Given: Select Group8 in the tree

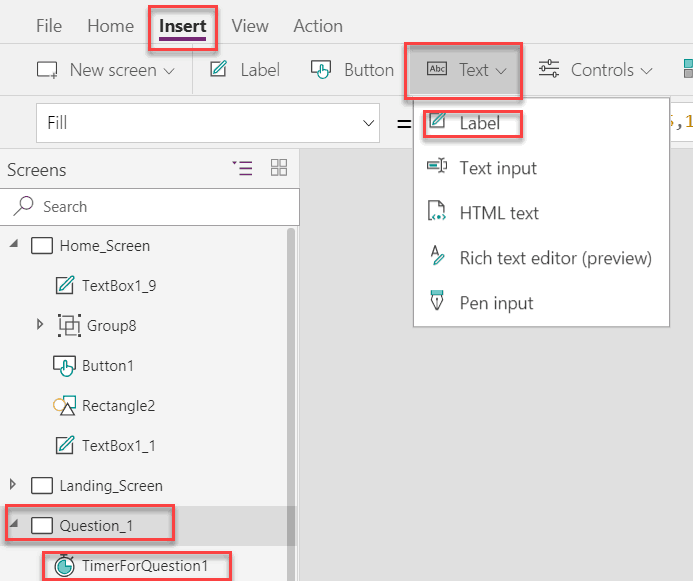Looking at the screenshot, I should [111, 326].
